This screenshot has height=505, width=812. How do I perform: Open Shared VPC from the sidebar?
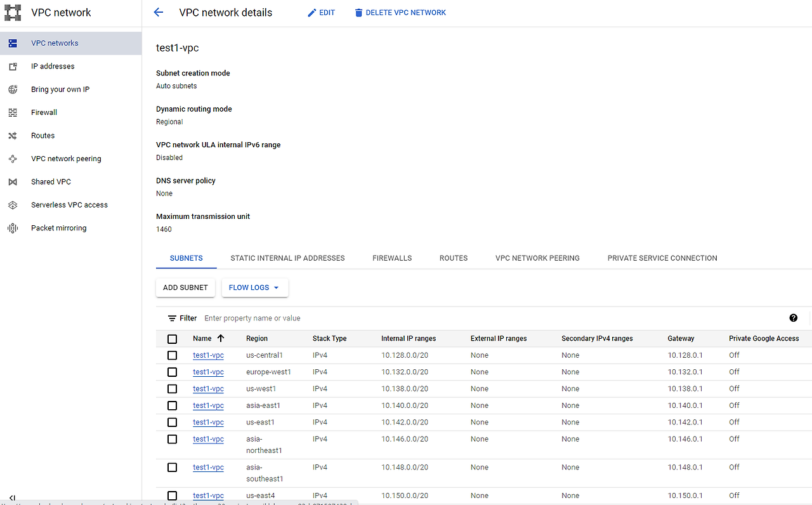pos(70,182)
